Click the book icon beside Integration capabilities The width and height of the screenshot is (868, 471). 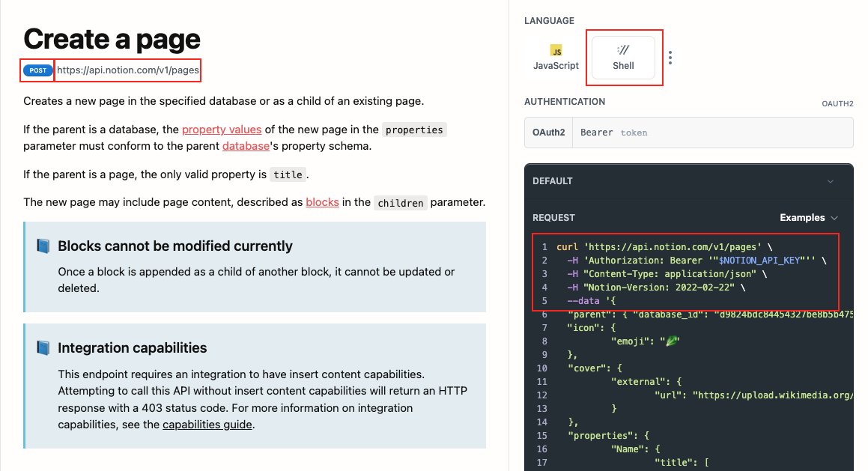point(43,347)
